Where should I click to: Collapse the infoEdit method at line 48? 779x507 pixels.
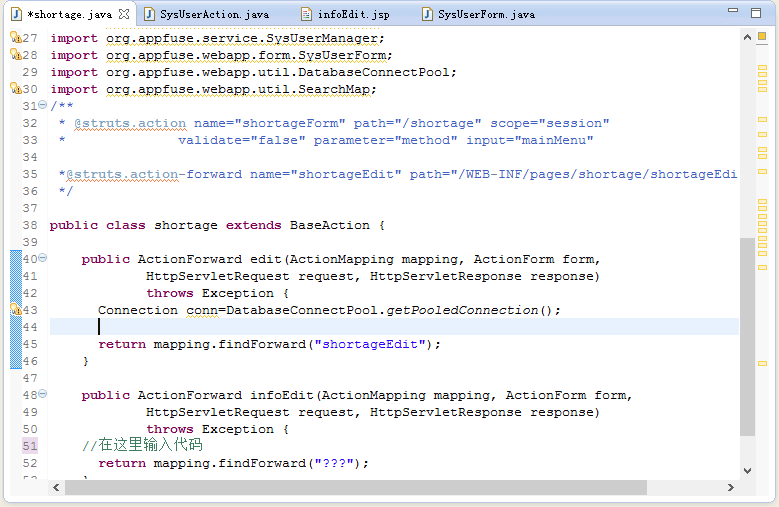43,394
